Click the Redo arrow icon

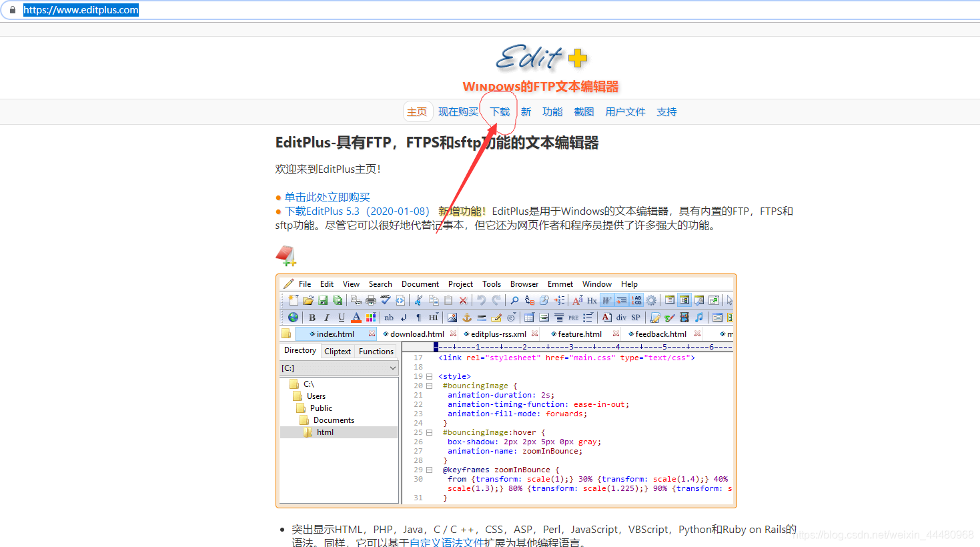(496, 300)
